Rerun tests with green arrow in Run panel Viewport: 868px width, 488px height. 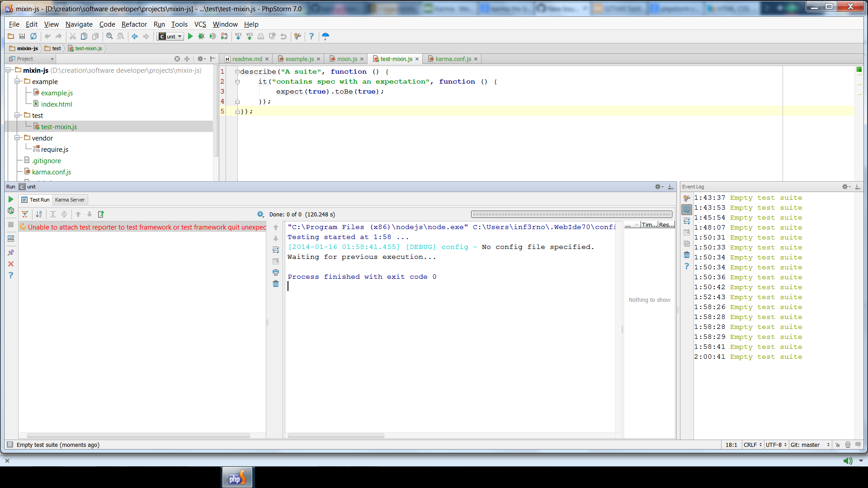(11, 199)
